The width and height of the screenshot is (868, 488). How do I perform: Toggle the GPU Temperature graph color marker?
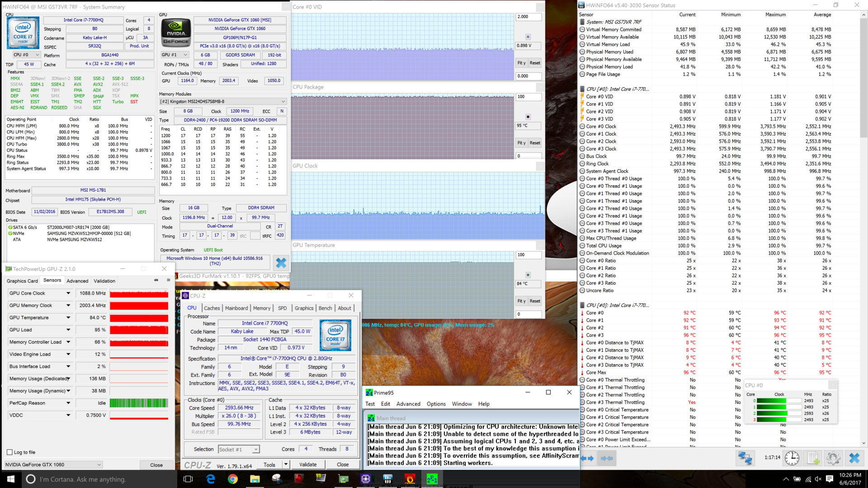[x=528, y=275]
